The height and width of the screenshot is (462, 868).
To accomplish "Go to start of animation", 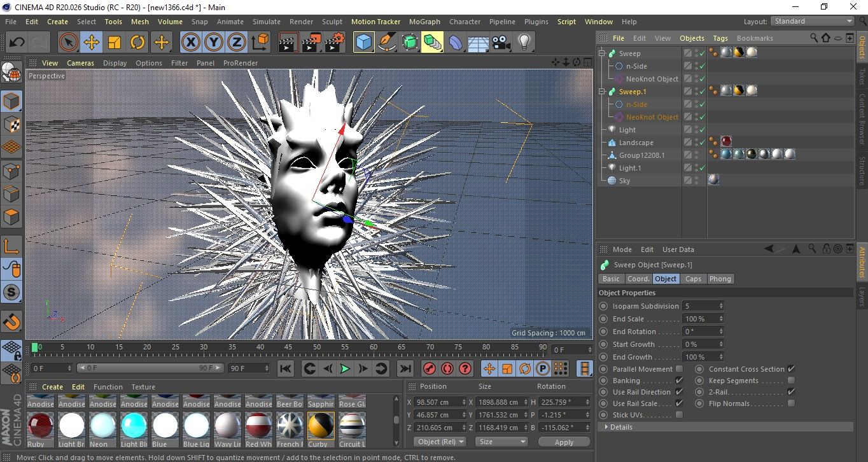I will coord(286,368).
